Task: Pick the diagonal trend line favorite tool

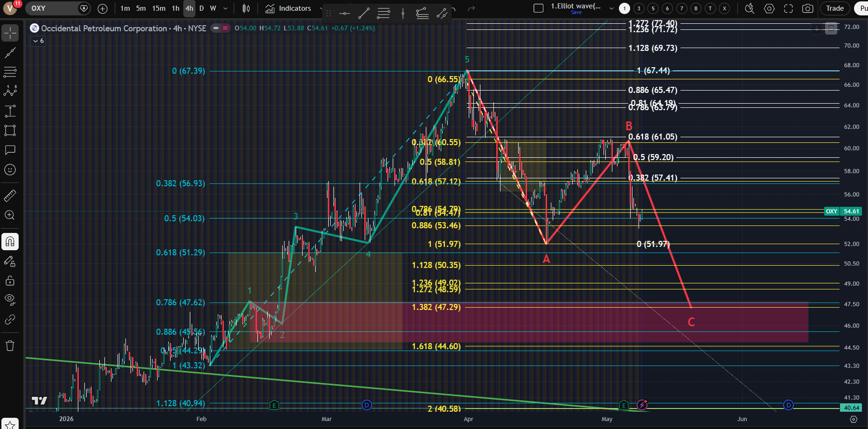Action: [364, 14]
